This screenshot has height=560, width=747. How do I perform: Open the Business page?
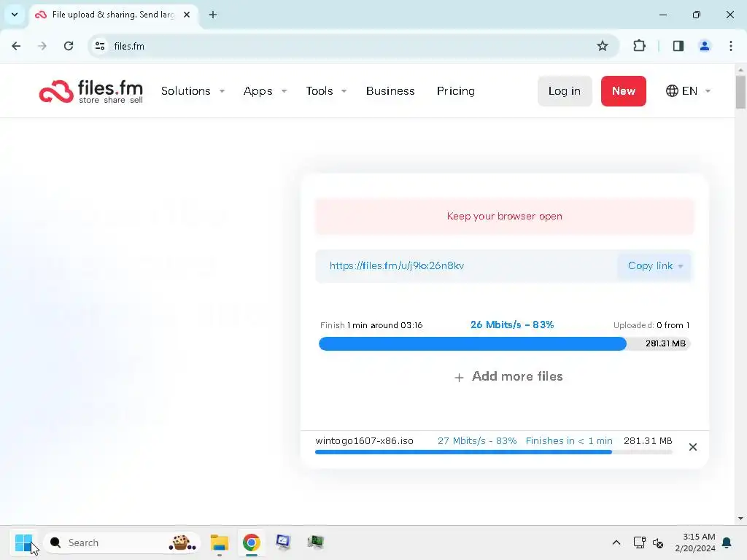(x=390, y=91)
